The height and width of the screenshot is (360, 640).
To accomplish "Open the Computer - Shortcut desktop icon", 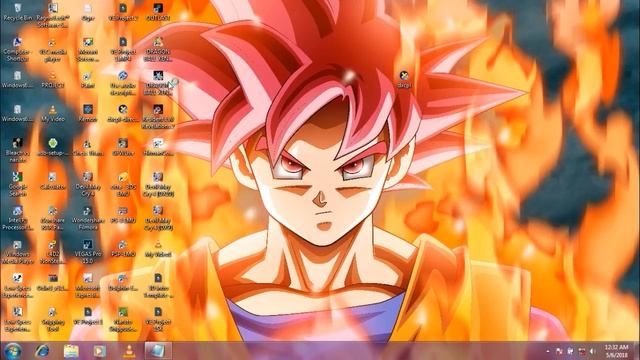I will (x=17, y=49).
